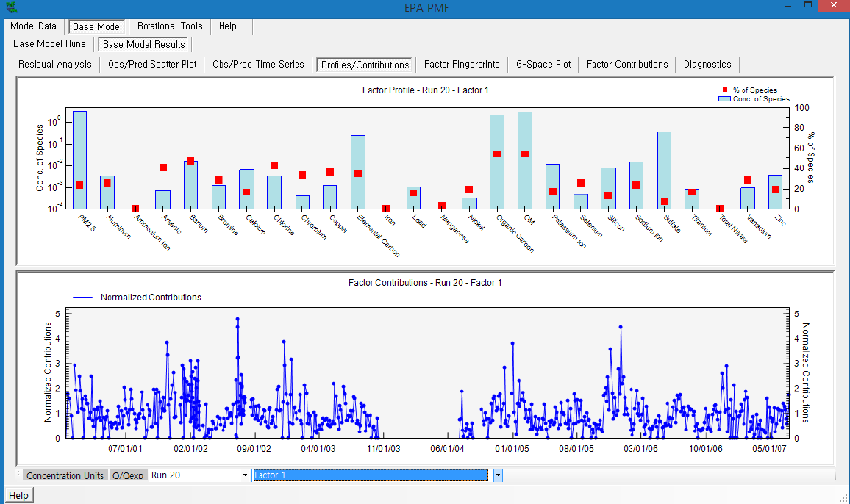
Task: Minimize the EPA PMF window
Action: coord(789,6)
